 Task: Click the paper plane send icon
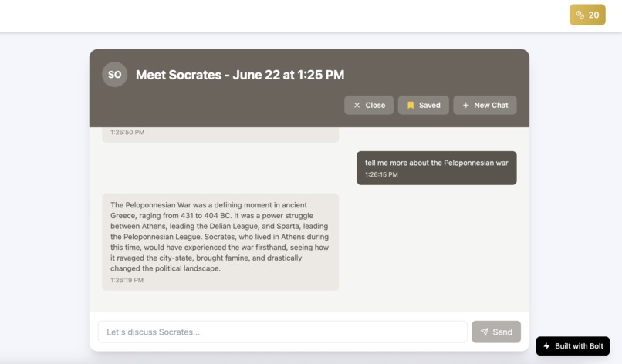(485, 332)
